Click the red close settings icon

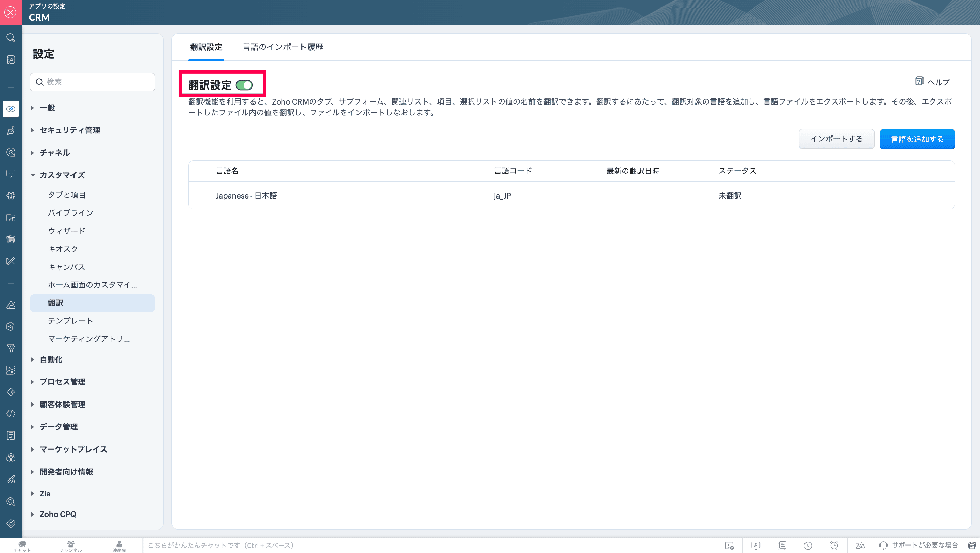(x=11, y=12)
